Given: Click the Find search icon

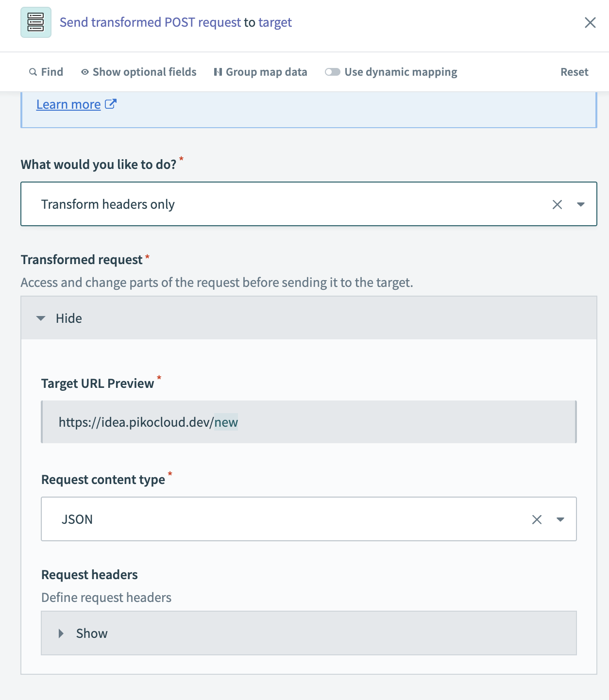Looking at the screenshot, I should (x=33, y=72).
